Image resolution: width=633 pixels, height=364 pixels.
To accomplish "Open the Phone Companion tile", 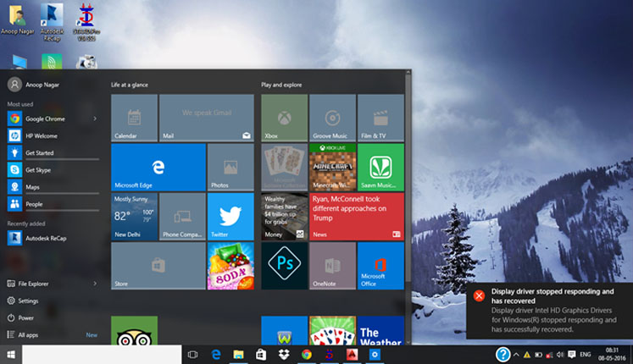I will 182,217.
